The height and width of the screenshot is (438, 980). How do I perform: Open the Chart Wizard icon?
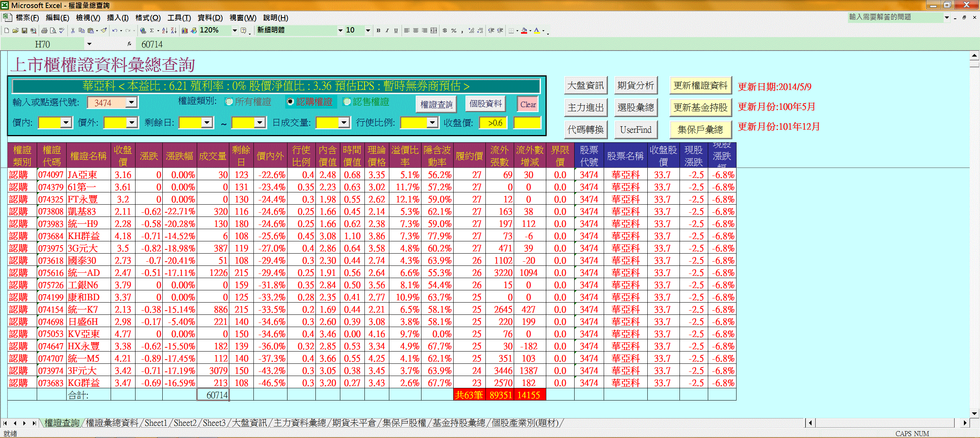pyautogui.click(x=185, y=31)
